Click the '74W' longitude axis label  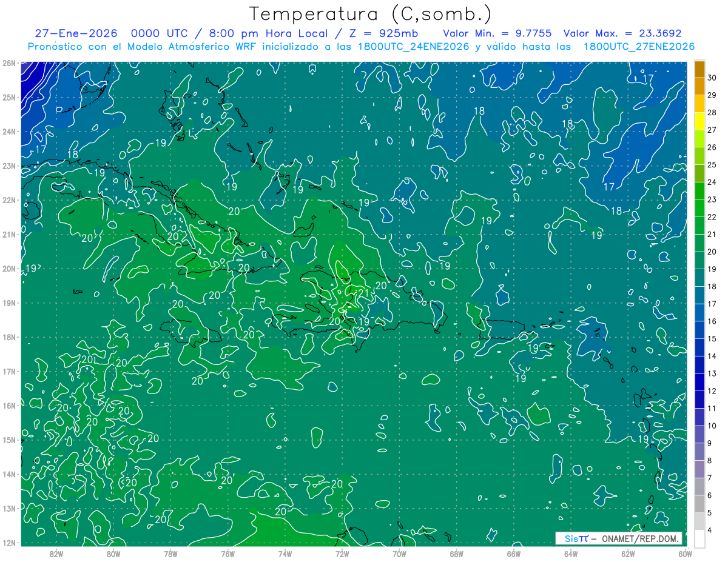click(x=285, y=554)
